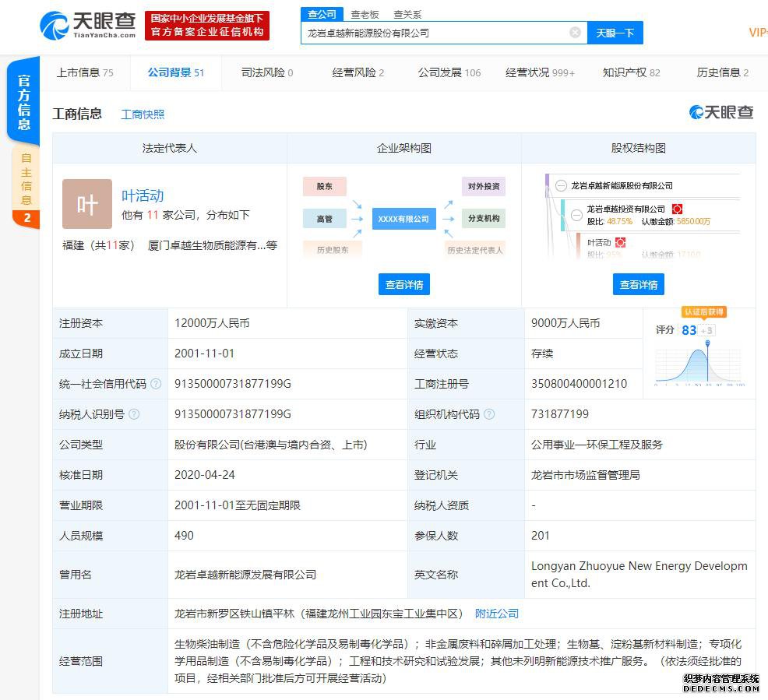Open the 公司发展 tab
This screenshot has width=768, height=700.
[x=449, y=73]
